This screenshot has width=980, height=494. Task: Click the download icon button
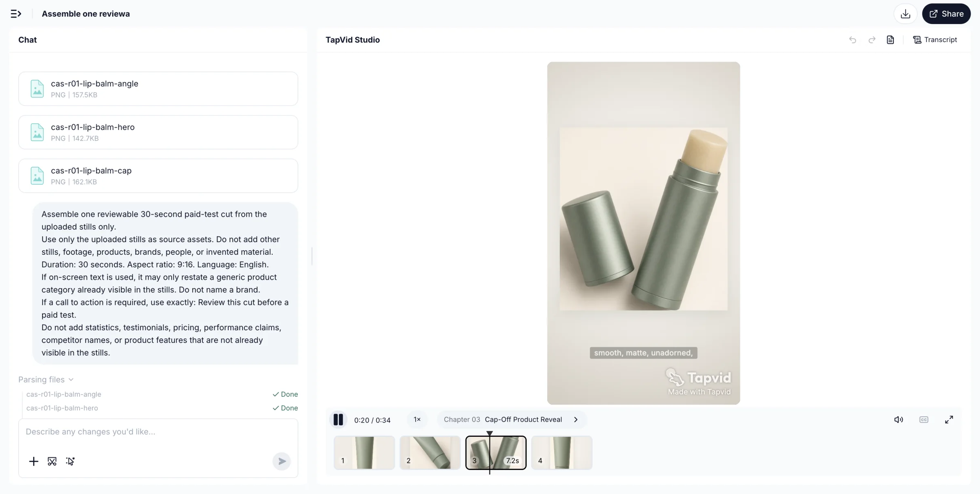pyautogui.click(x=905, y=14)
